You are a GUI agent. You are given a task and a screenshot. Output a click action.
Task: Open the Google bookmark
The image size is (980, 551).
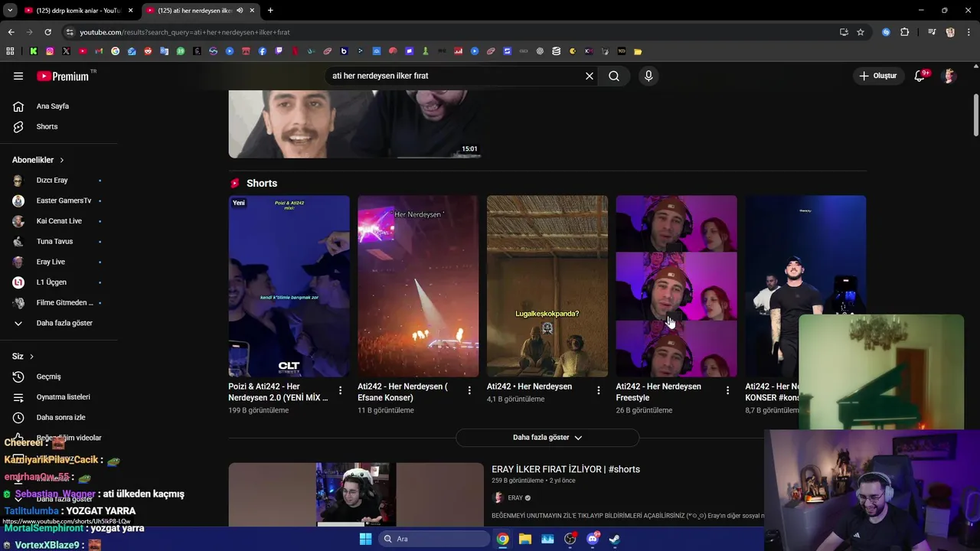click(116, 51)
